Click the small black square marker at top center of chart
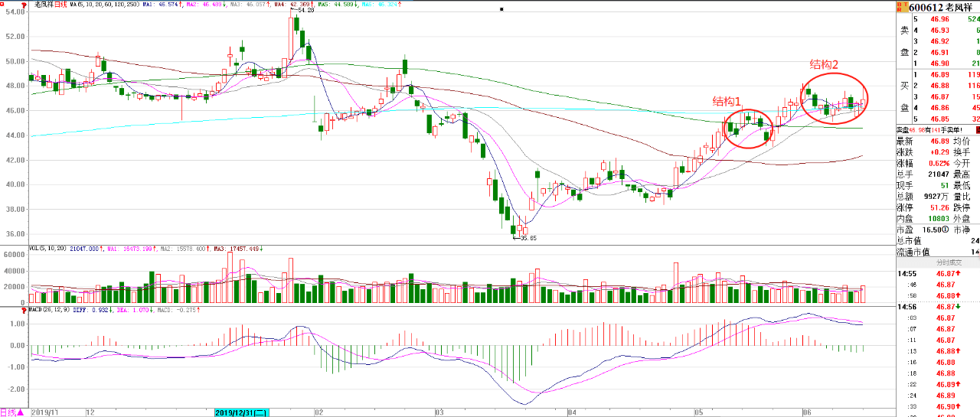The width and height of the screenshot is (980, 417). [501, 8]
